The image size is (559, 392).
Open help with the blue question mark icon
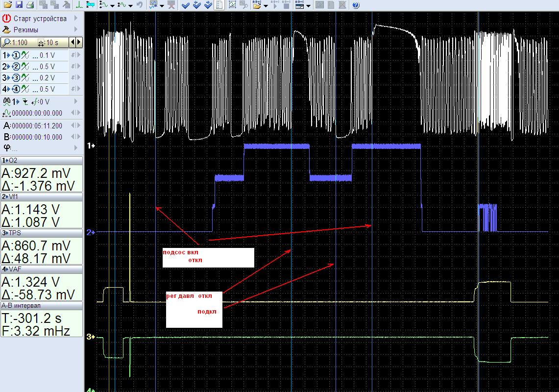[356, 5]
